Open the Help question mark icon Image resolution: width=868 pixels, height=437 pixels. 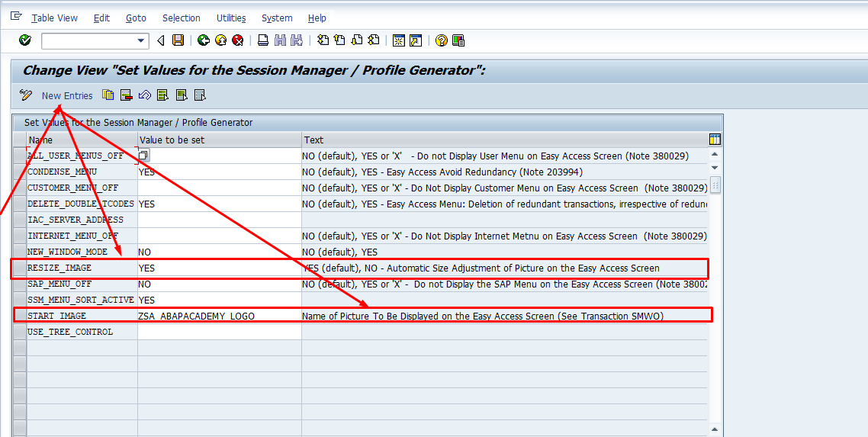441,40
